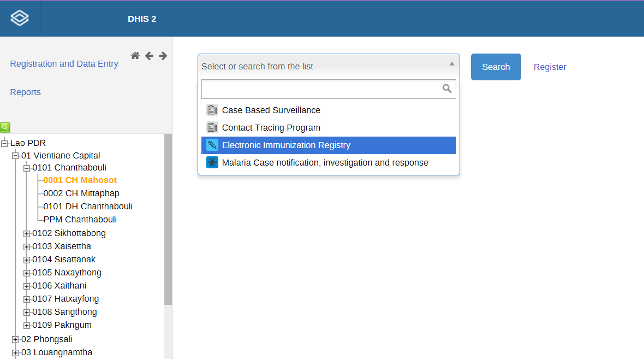Click the org unit tree scrollbar
Screen dimensions: 644x359
coord(168,219)
